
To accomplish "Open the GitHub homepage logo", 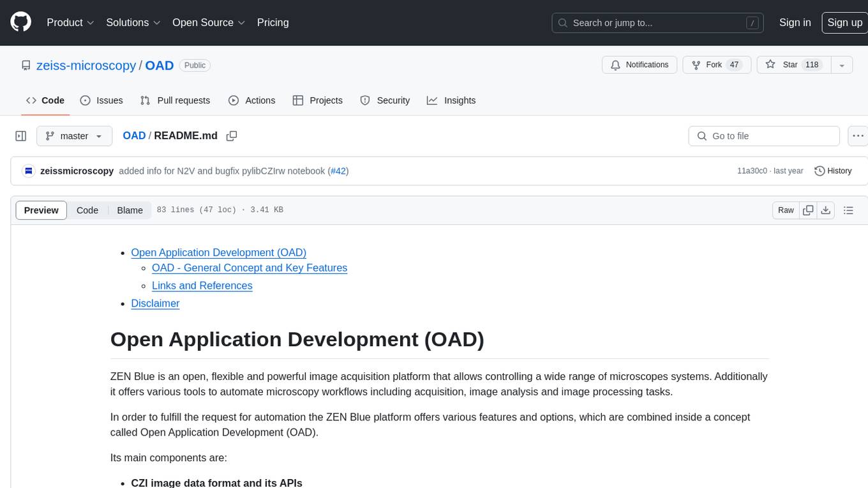I will pyautogui.click(x=20, y=22).
